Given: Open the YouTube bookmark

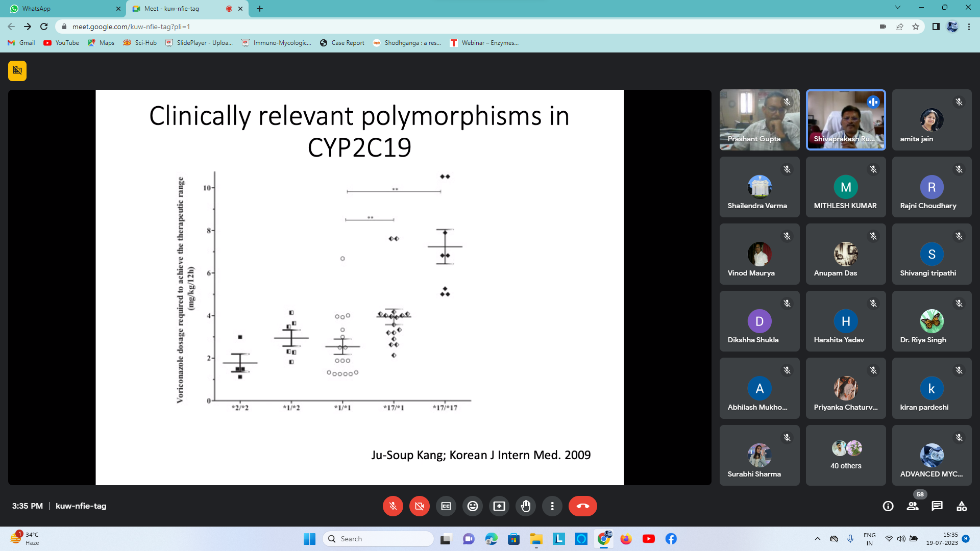Looking at the screenshot, I should tap(62, 43).
